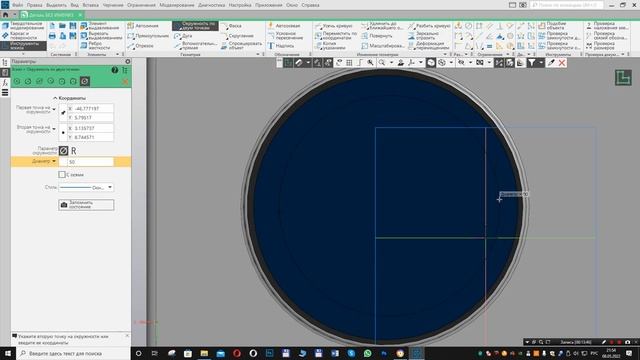This screenshot has height=360, width=640.
Task: Close sketch with red X icon
Action: [x=562, y=63]
